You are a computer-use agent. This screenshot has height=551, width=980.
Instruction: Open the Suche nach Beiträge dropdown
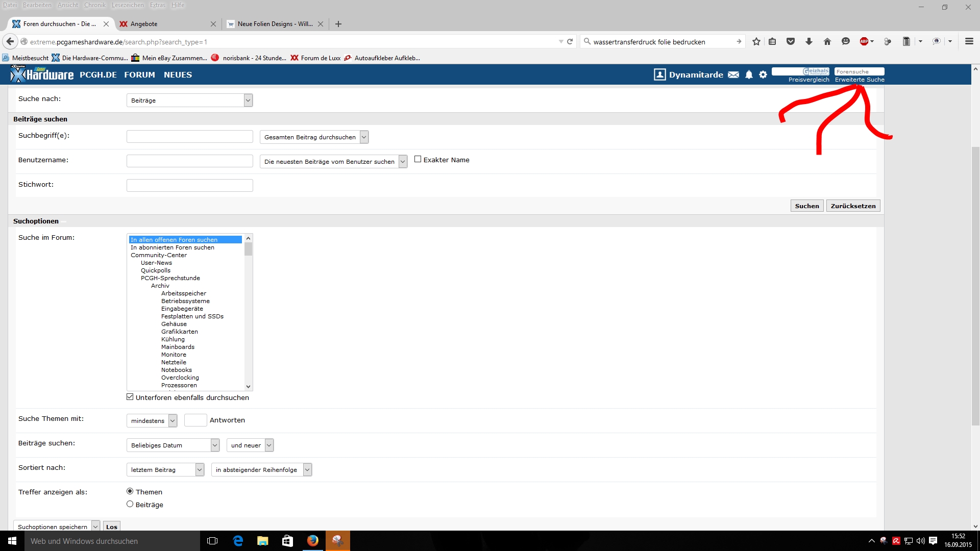[x=189, y=101]
